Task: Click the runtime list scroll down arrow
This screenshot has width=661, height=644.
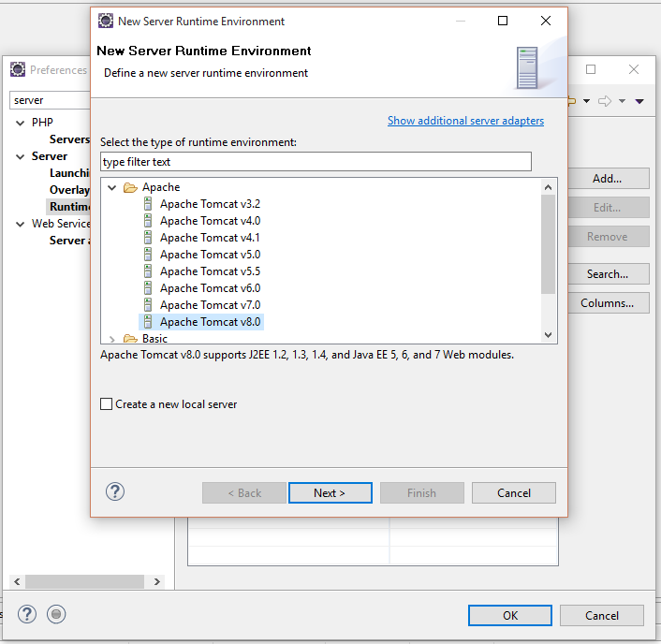Action: coord(548,335)
